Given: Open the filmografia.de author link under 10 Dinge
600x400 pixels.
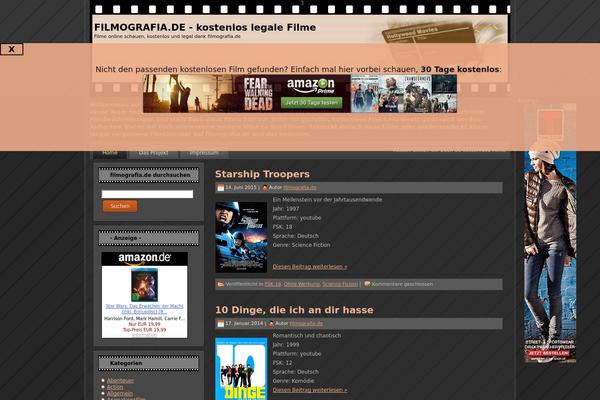Looking at the screenshot, I should (x=306, y=323).
